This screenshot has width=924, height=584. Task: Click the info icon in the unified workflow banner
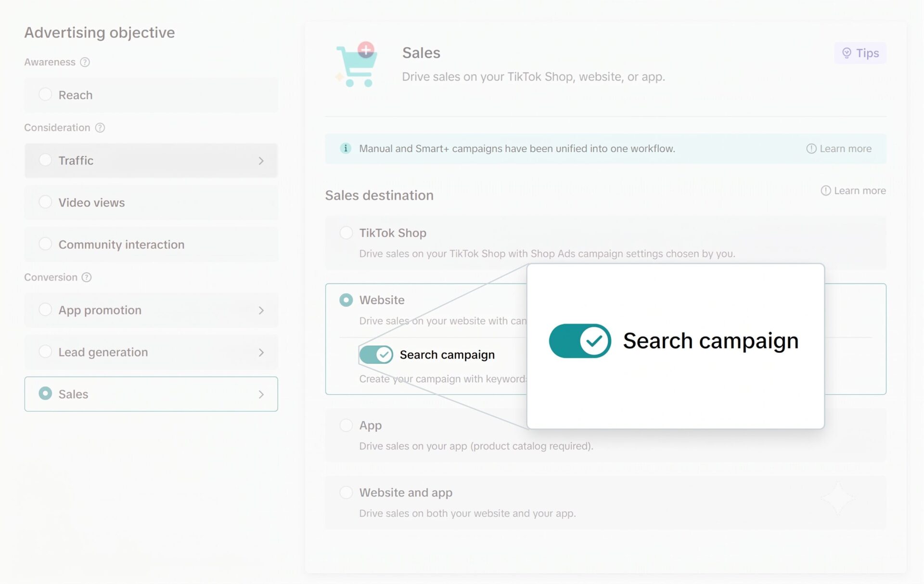coord(346,148)
